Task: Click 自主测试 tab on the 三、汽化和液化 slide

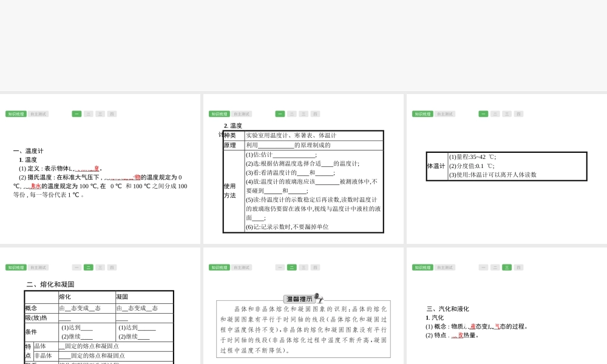Action: click(445, 268)
